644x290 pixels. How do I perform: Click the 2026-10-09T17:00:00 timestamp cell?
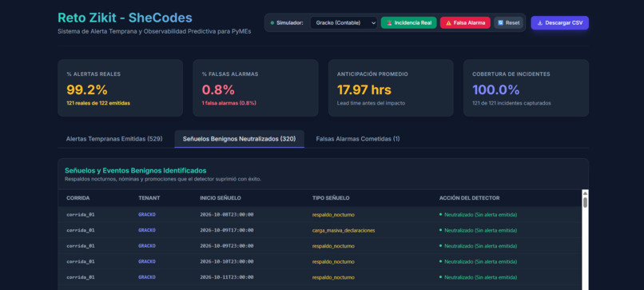pyautogui.click(x=227, y=230)
